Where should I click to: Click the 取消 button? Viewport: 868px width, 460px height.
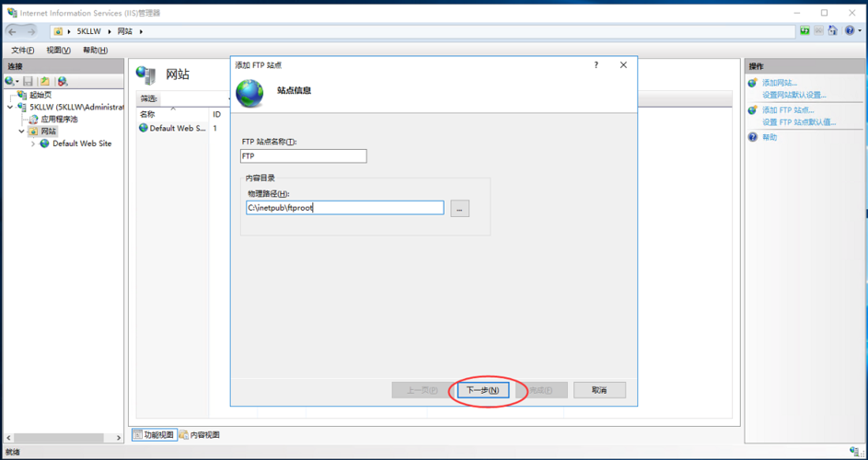[x=599, y=390]
